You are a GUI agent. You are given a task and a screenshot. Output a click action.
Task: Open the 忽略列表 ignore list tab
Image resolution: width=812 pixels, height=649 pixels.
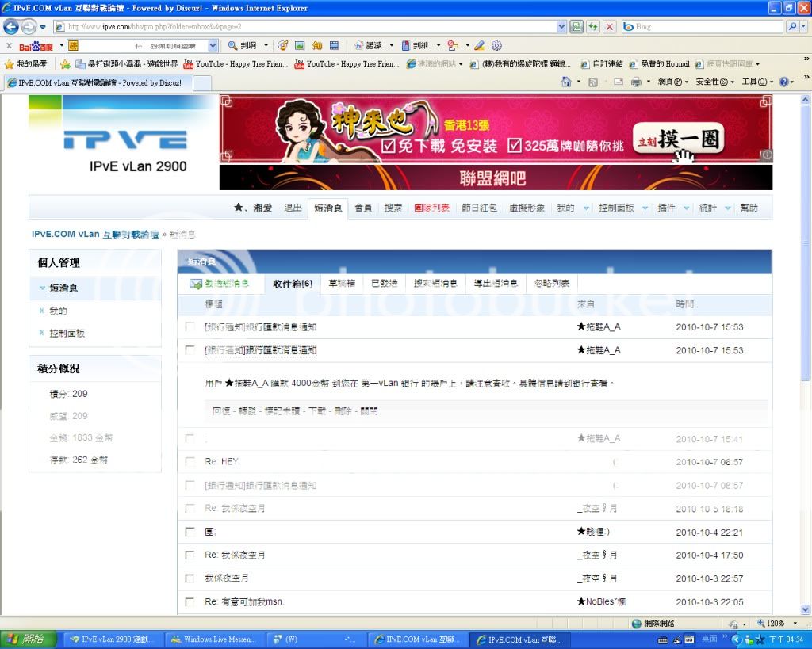coord(552,284)
